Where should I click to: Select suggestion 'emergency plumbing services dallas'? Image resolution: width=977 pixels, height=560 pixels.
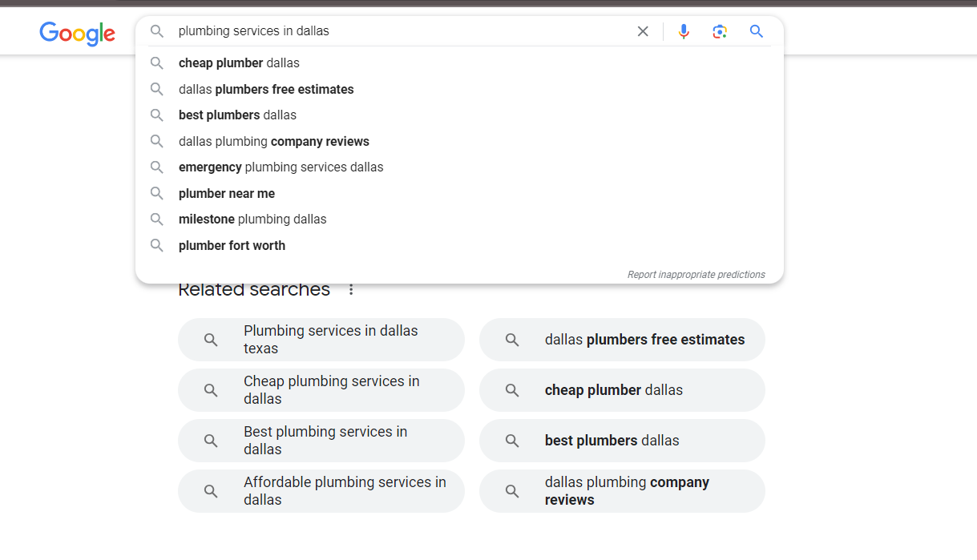281,167
